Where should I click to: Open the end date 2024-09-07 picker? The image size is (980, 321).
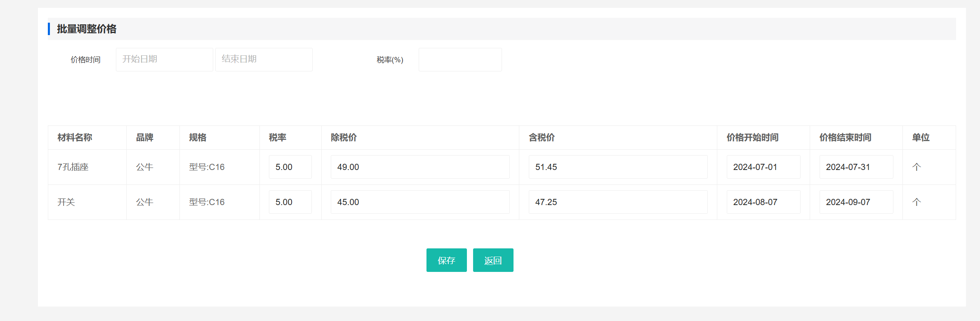pyautogui.click(x=856, y=202)
